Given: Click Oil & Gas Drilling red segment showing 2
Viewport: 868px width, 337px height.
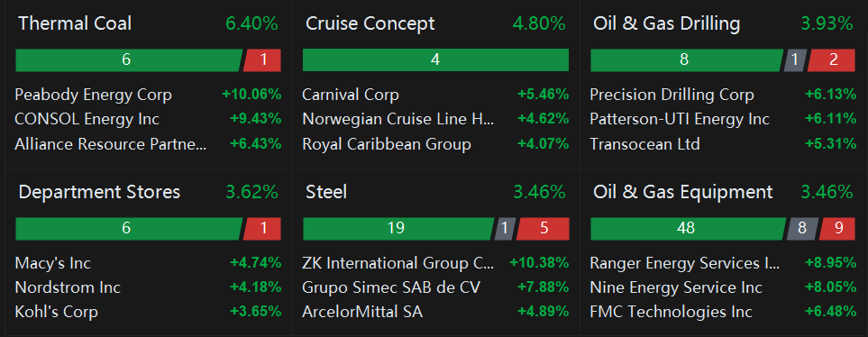Looking at the screenshot, I should [x=831, y=60].
